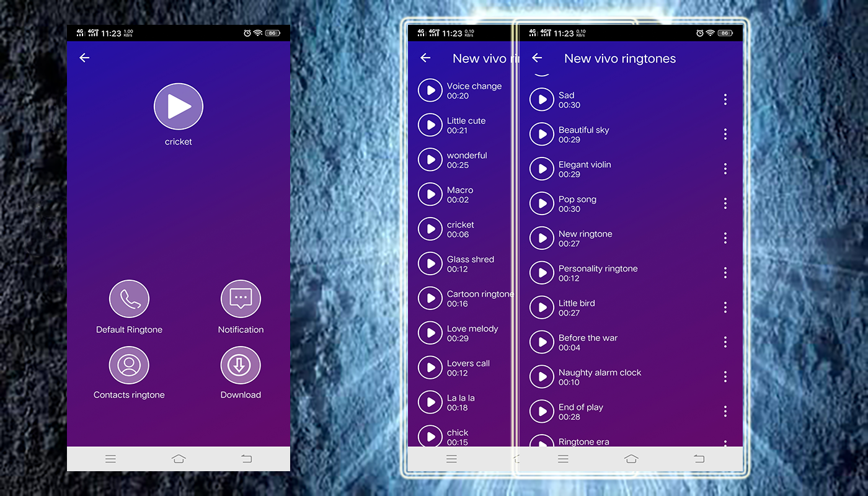868x496 pixels.
Task: Tap system back on right ringtones screen
Action: (x=699, y=459)
